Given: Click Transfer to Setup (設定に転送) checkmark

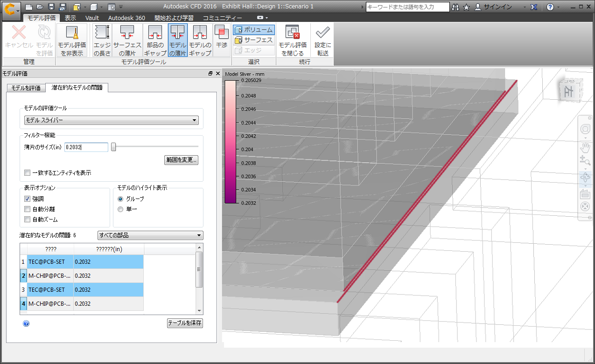Looking at the screenshot, I should [322, 41].
